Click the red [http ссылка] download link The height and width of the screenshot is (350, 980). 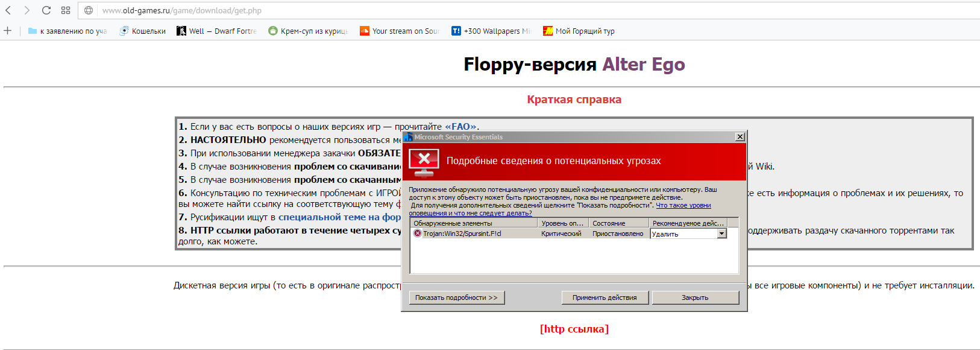[x=574, y=329]
